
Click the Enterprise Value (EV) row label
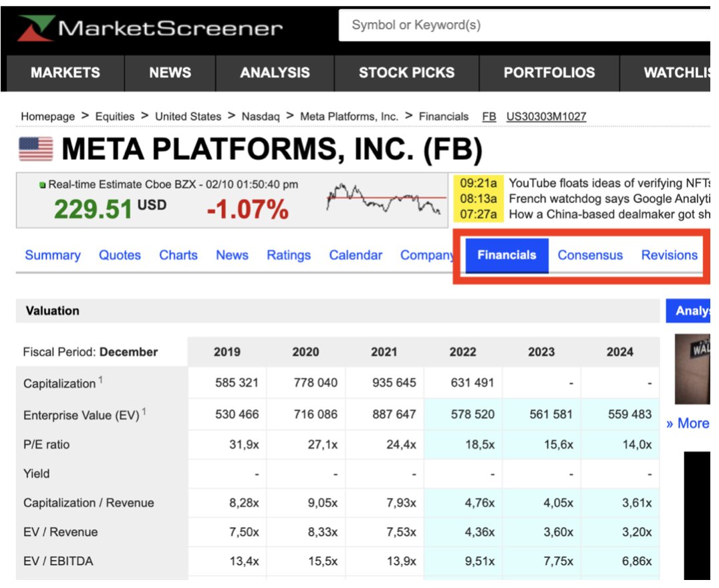[81, 415]
